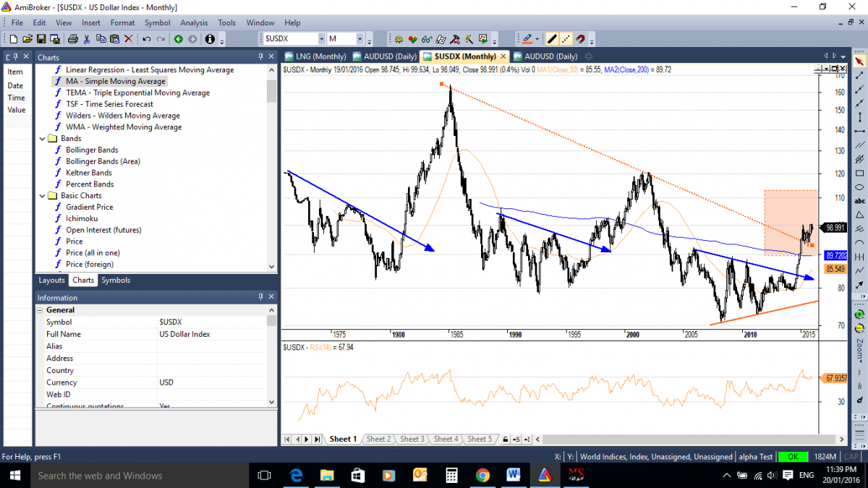Collapse the Basic Charts folder
Image resolution: width=868 pixels, height=488 pixels.
tap(42, 195)
